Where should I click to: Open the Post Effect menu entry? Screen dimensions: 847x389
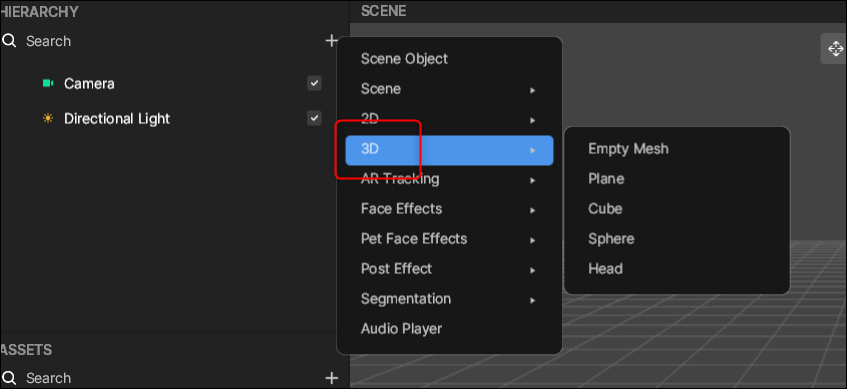(449, 269)
